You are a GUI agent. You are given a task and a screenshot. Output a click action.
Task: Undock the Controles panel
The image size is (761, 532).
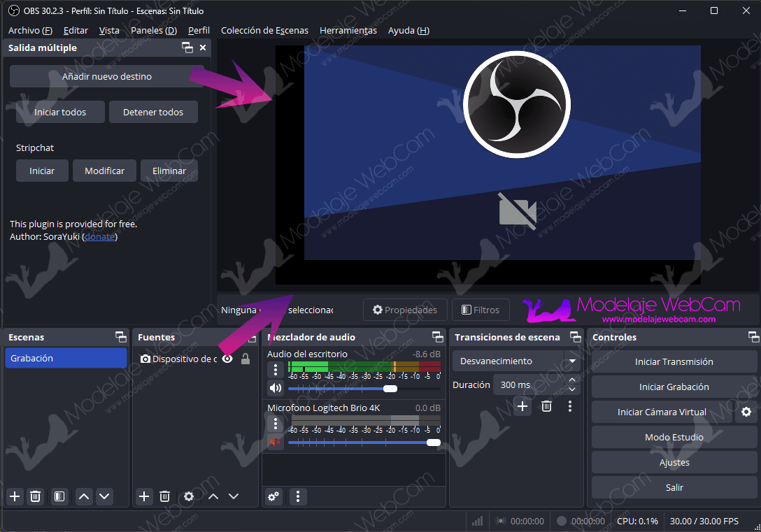(754, 337)
